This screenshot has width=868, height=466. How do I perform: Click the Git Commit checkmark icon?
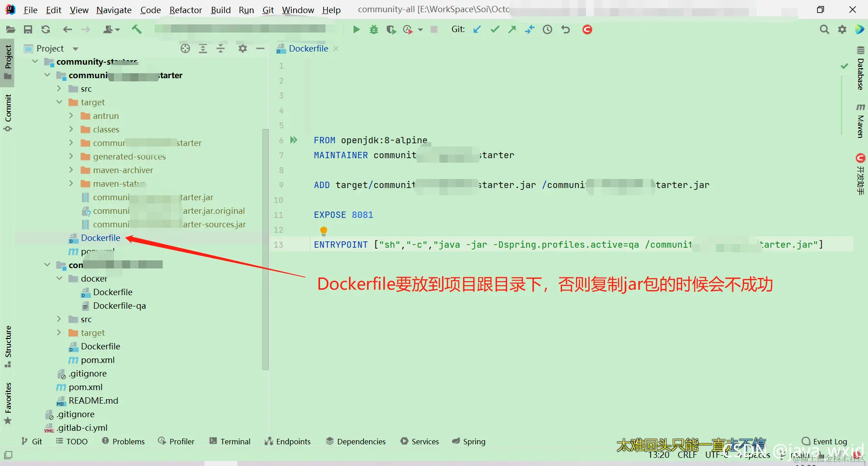[495, 30]
